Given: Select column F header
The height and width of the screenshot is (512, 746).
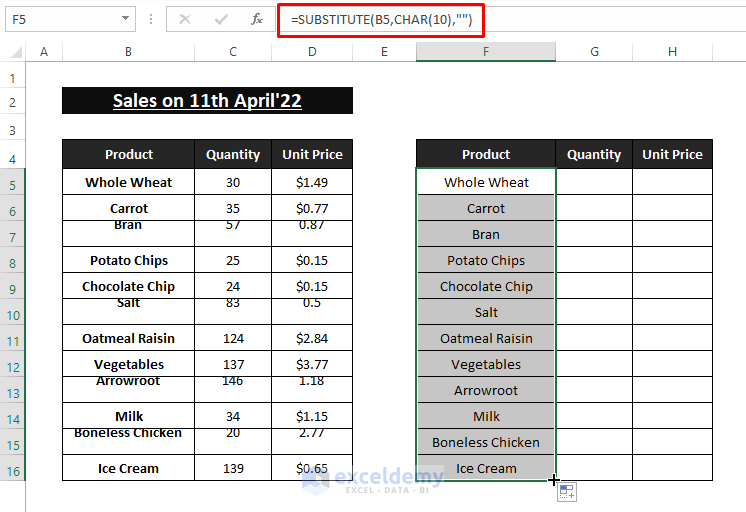Looking at the screenshot, I should [486, 52].
